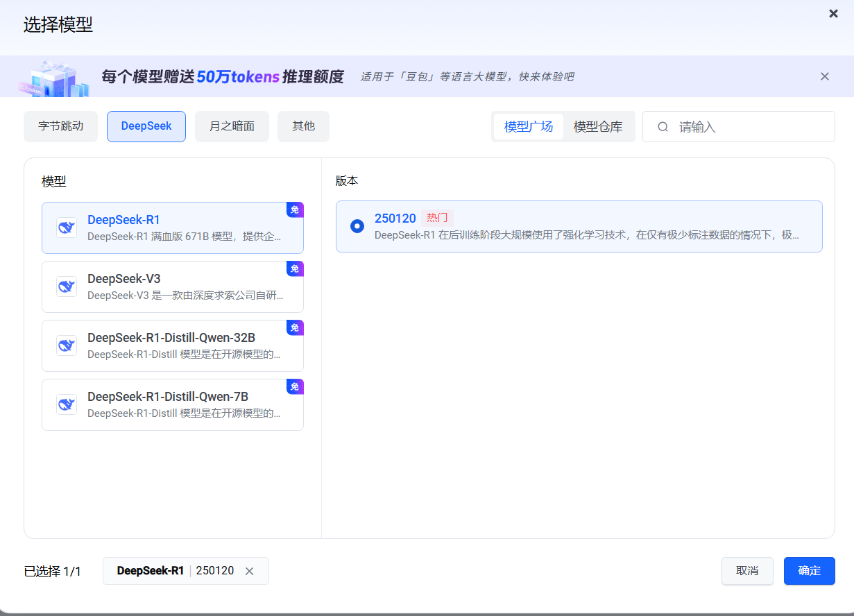The width and height of the screenshot is (854, 616).
Task: Click the DeepSeek-V3 whale logo icon
Action: [x=67, y=286]
